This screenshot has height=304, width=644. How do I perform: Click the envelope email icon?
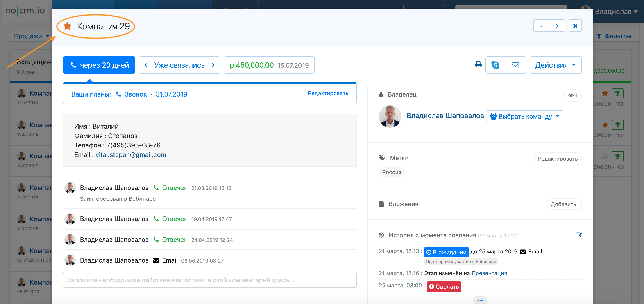[515, 65]
